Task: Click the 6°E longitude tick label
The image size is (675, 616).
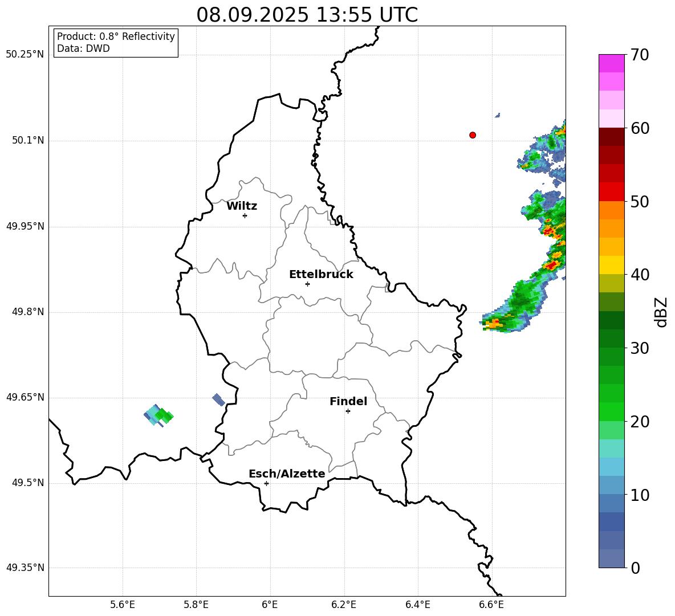Action: [270, 605]
